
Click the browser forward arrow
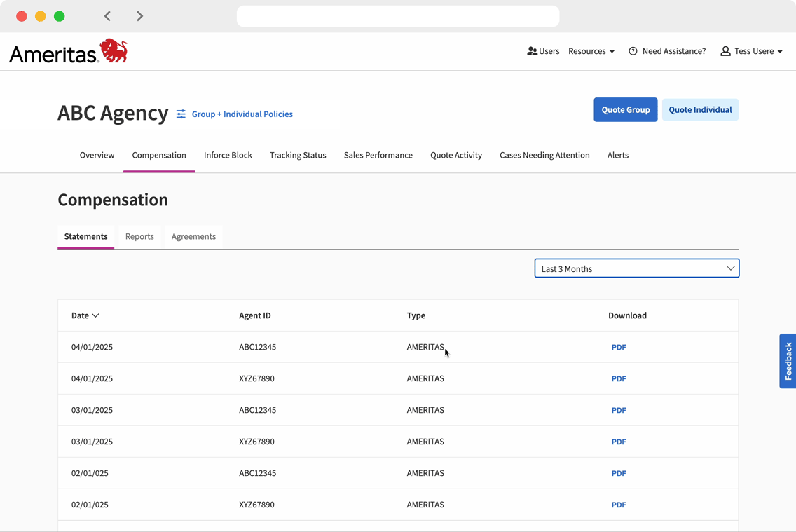(139, 15)
